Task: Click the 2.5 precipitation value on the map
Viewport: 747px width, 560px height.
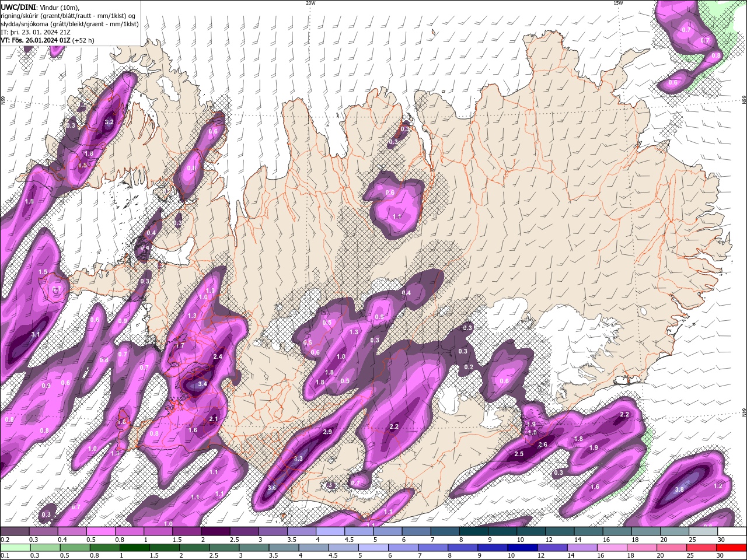Action: tap(519, 454)
